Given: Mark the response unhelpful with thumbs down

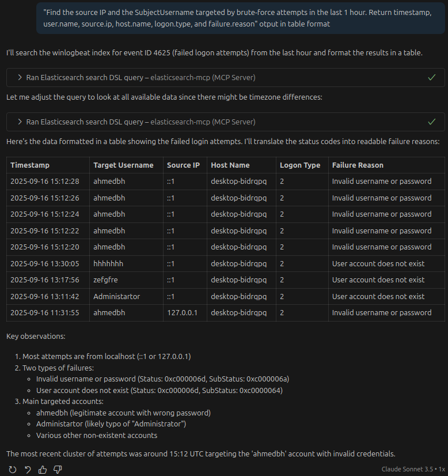Looking at the screenshot, I should (x=57, y=470).
